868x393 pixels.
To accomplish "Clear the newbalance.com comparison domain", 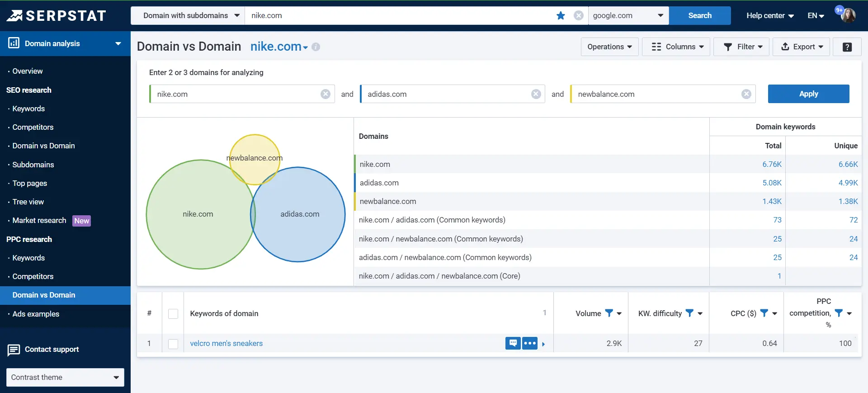I will [x=746, y=94].
